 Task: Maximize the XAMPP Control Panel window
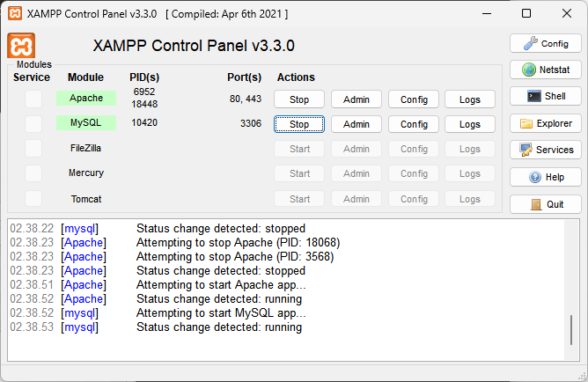click(526, 13)
